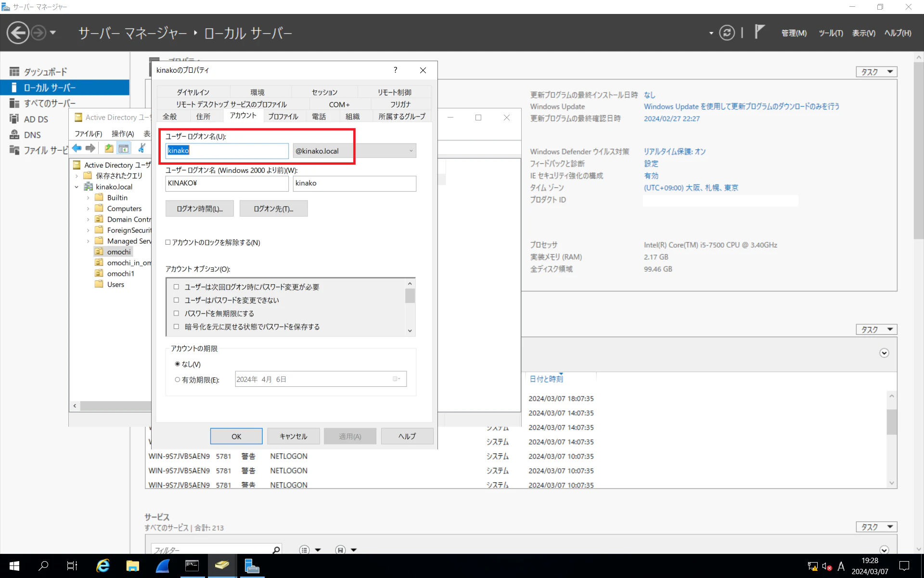Click the Server Manager back arrow
924x578 pixels.
(18, 33)
